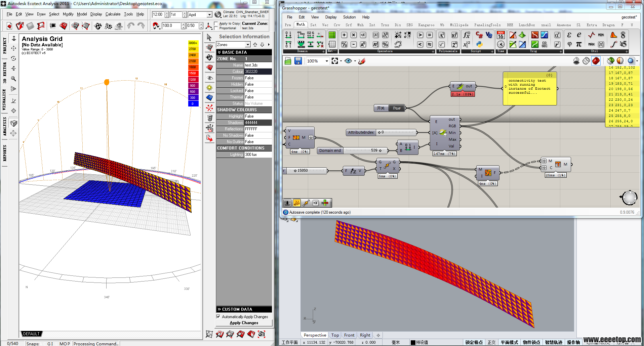Collapse the BASIC DATA section
644x346 pixels.
point(244,52)
